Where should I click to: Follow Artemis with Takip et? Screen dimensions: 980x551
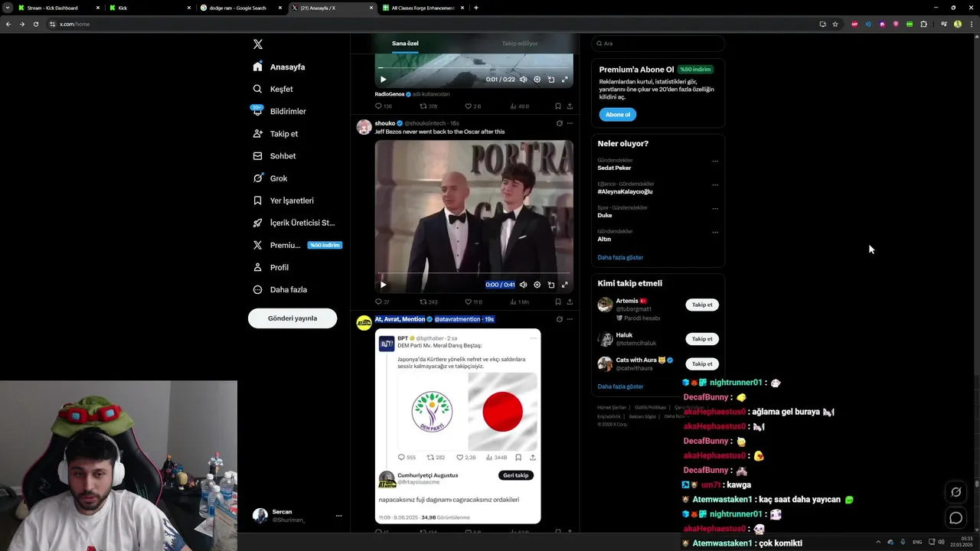coord(702,305)
